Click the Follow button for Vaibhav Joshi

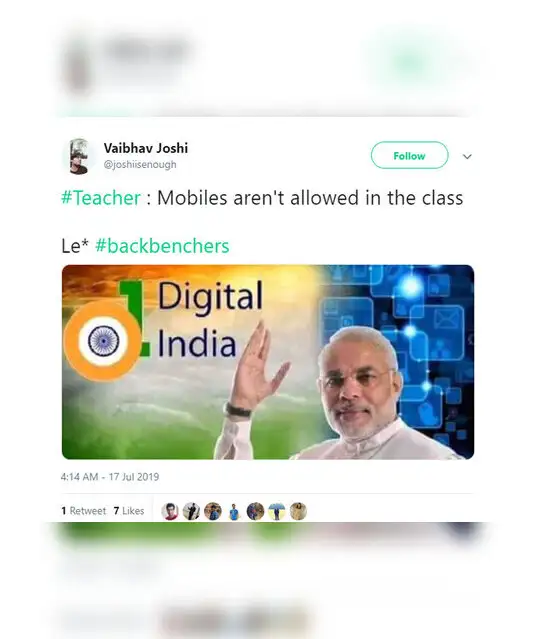click(409, 155)
